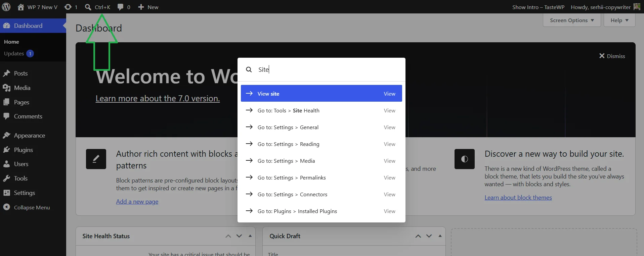Open Posts from the sidebar
The width and height of the screenshot is (644, 256).
pyautogui.click(x=33, y=73)
